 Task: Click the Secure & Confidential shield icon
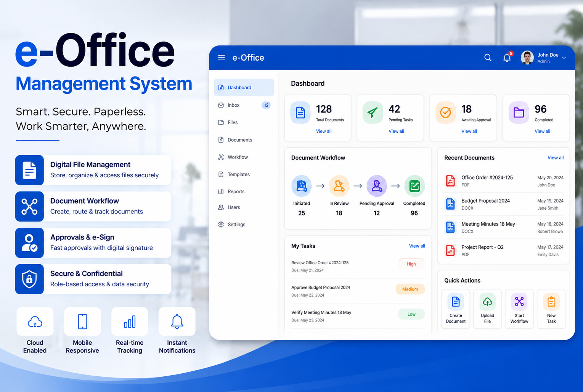[29, 279]
